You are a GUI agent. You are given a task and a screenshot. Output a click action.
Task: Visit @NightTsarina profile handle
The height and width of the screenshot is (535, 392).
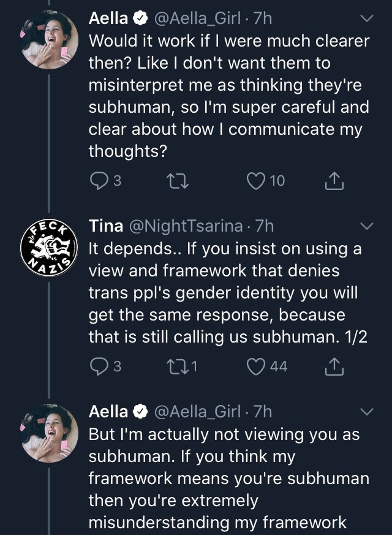(x=186, y=226)
